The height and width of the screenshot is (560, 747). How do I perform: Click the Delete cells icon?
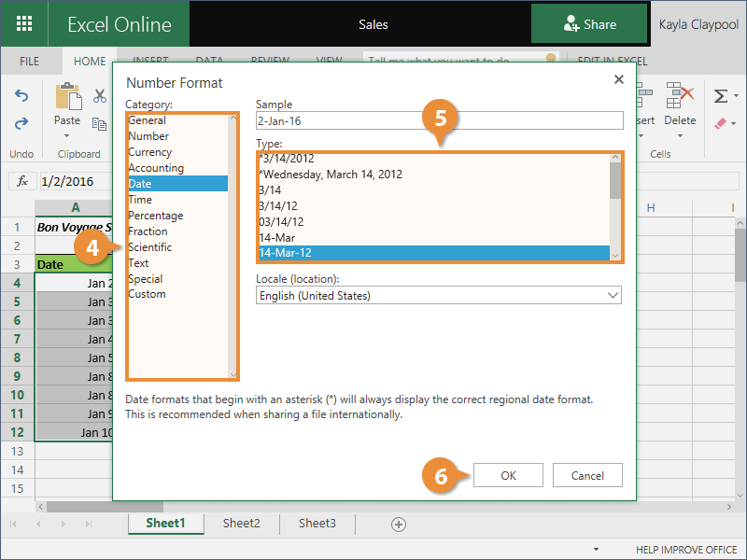click(x=680, y=97)
